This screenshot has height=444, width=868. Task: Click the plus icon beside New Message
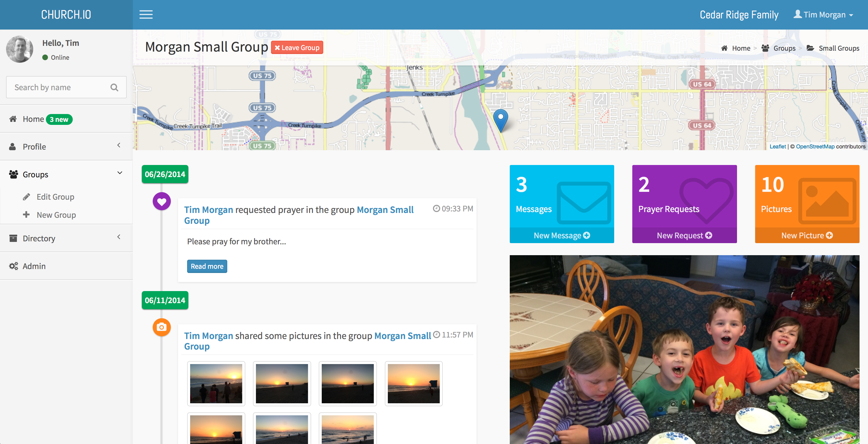pyautogui.click(x=587, y=236)
